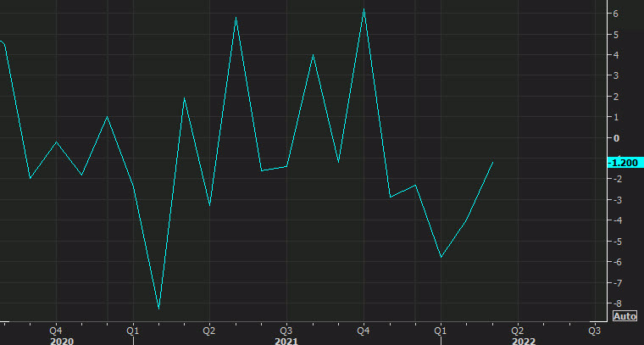Click the 0 label on the value axis
This screenshot has width=644, height=345.
point(617,137)
